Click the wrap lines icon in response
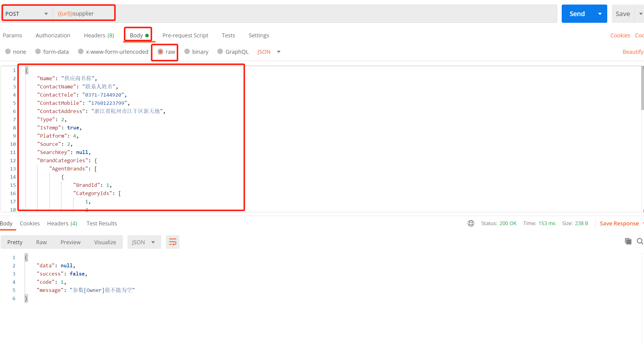Viewport: 644px width, 346px height. point(172,242)
